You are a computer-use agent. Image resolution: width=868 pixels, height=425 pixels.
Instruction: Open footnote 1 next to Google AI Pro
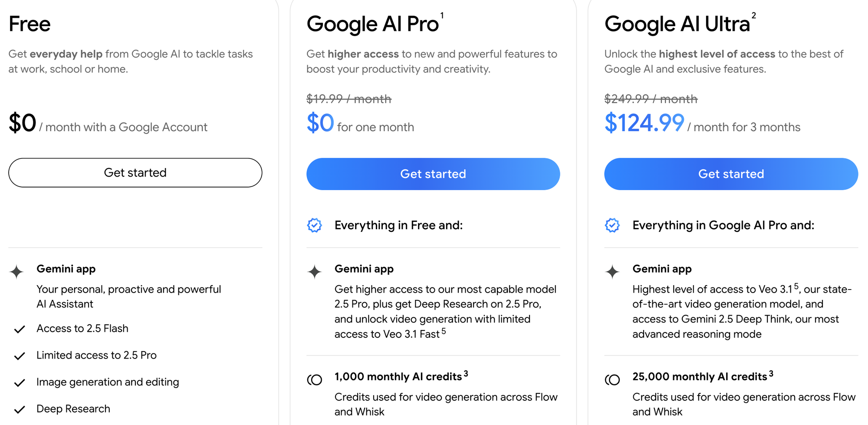pos(442,15)
